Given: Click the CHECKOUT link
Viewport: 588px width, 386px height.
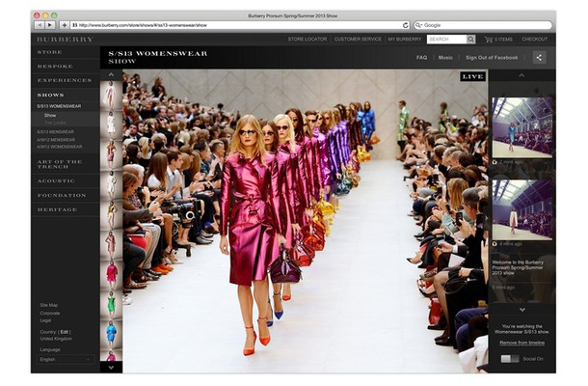Looking at the screenshot, I should click(534, 39).
